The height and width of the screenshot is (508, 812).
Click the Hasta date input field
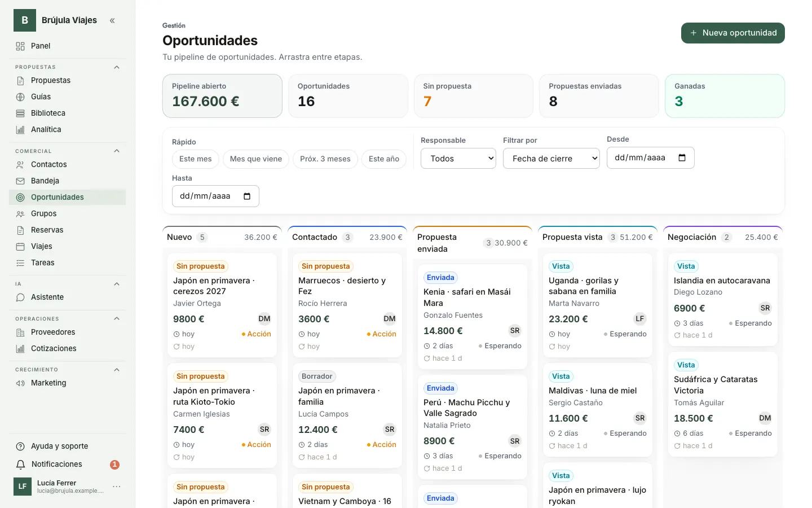tap(215, 196)
